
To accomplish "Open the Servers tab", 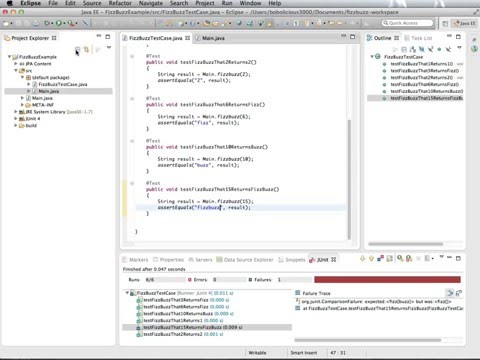I will click(200, 260).
